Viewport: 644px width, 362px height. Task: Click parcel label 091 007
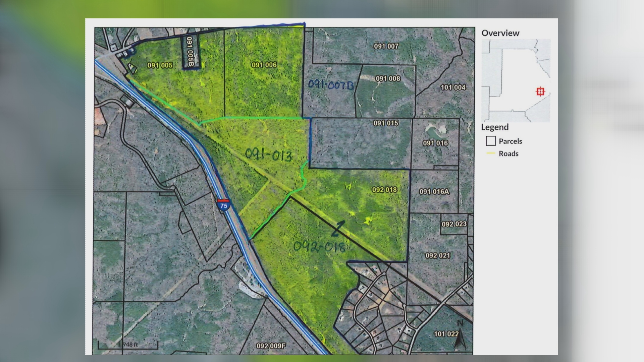pyautogui.click(x=386, y=46)
